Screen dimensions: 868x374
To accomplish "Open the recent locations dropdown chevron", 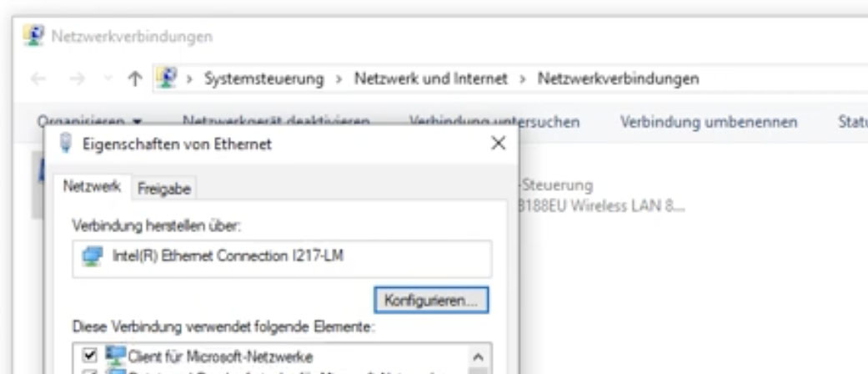I will (108, 79).
